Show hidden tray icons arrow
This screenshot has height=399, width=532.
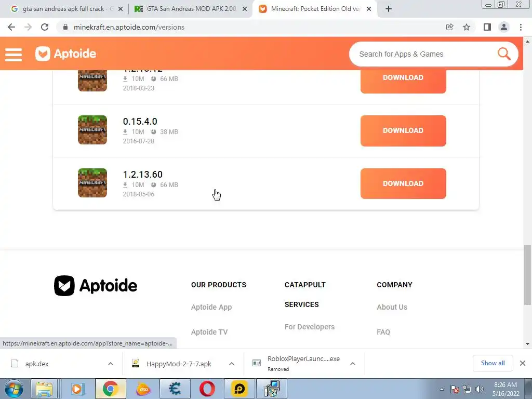coord(442,389)
